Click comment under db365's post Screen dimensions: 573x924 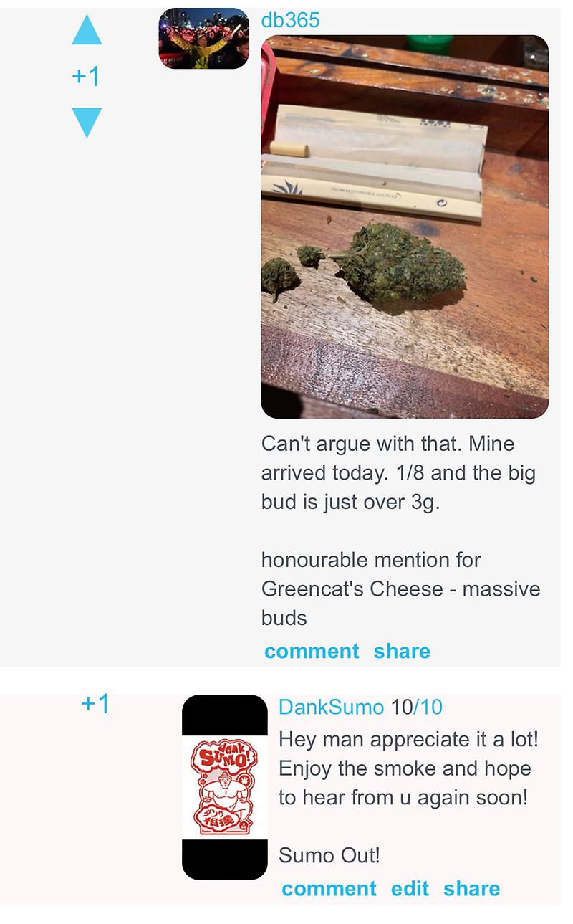click(x=312, y=651)
